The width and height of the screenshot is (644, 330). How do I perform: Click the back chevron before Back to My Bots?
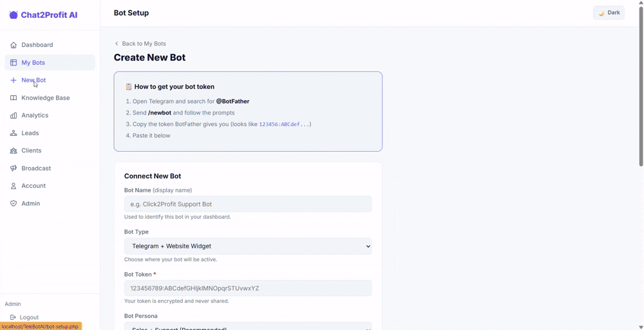[x=117, y=44]
